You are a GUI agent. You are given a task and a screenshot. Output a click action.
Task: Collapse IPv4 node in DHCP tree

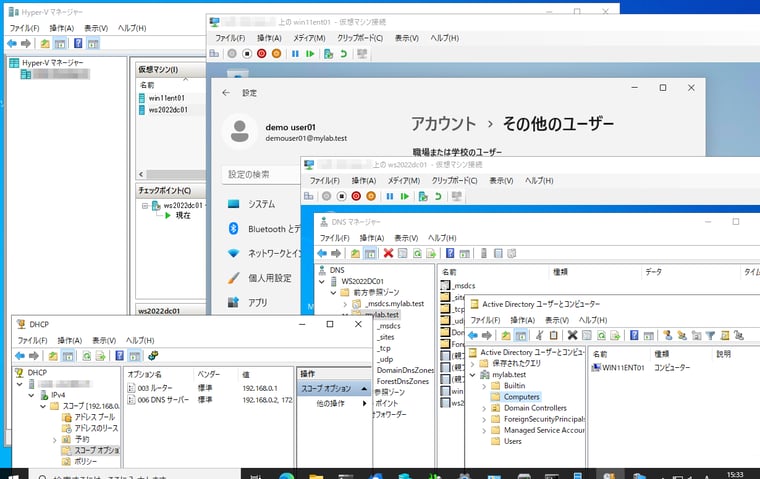pos(31,395)
